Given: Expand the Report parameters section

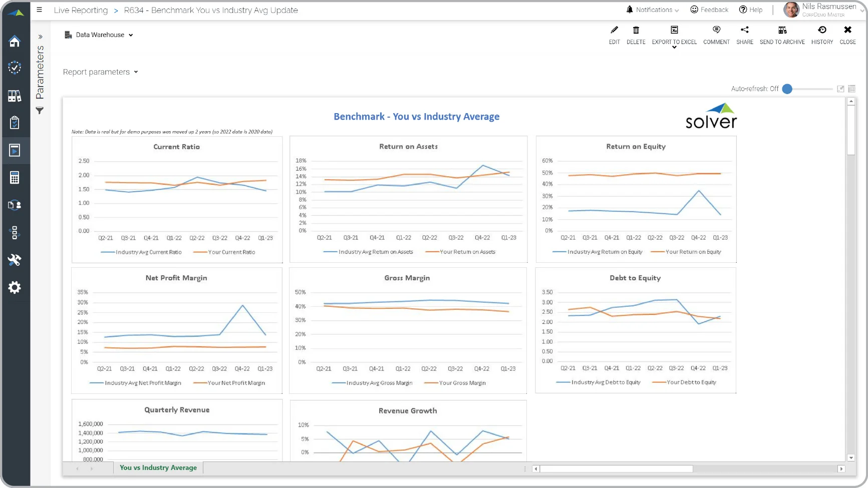Looking at the screenshot, I should click(x=100, y=72).
